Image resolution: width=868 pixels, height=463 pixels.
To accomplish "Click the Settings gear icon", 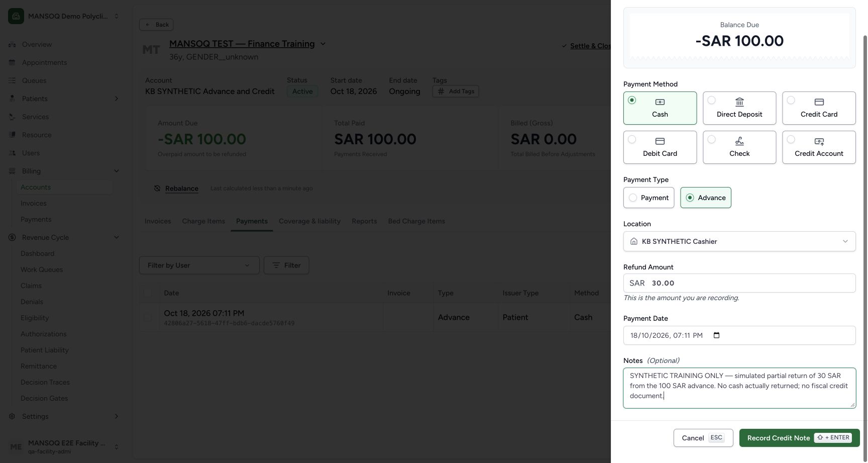I will [x=12, y=416].
